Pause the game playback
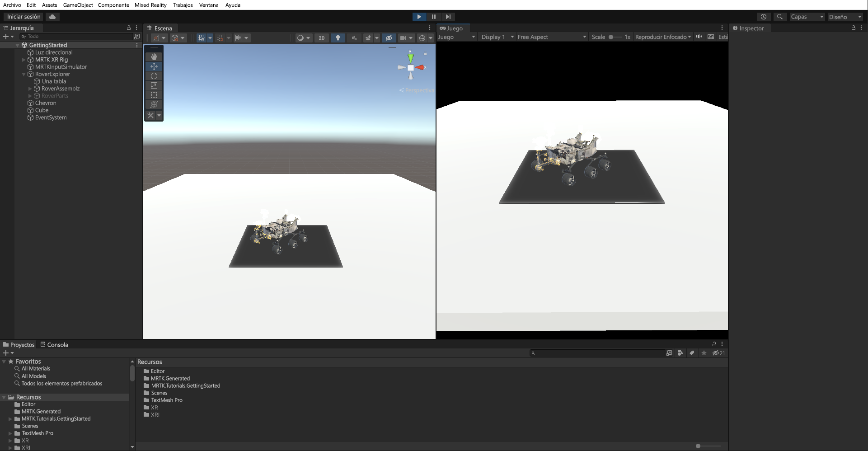This screenshot has width=868, height=451. [433, 16]
